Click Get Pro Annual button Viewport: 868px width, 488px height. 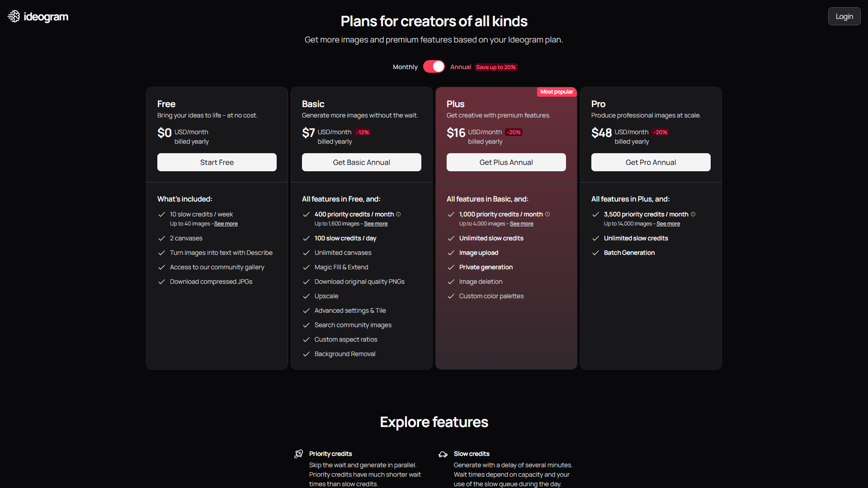pos(651,162)
